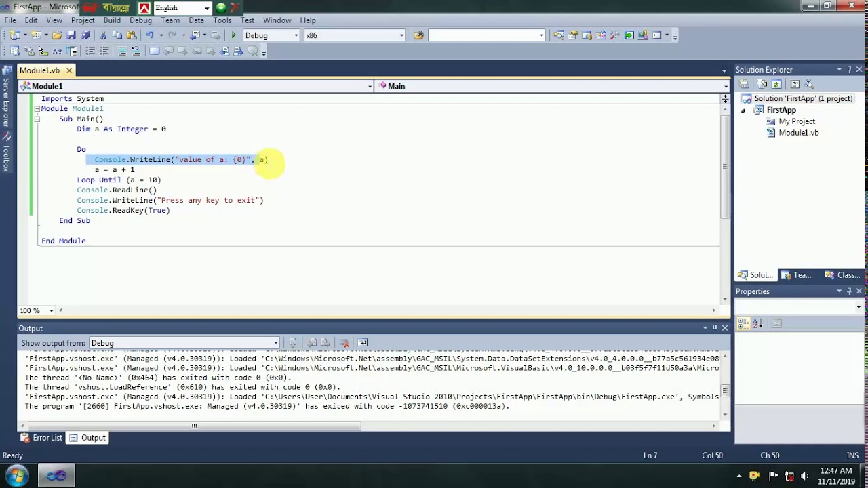Click the Categorized icon in Properties panel
The image size is (868, 488).
(743, 324)
